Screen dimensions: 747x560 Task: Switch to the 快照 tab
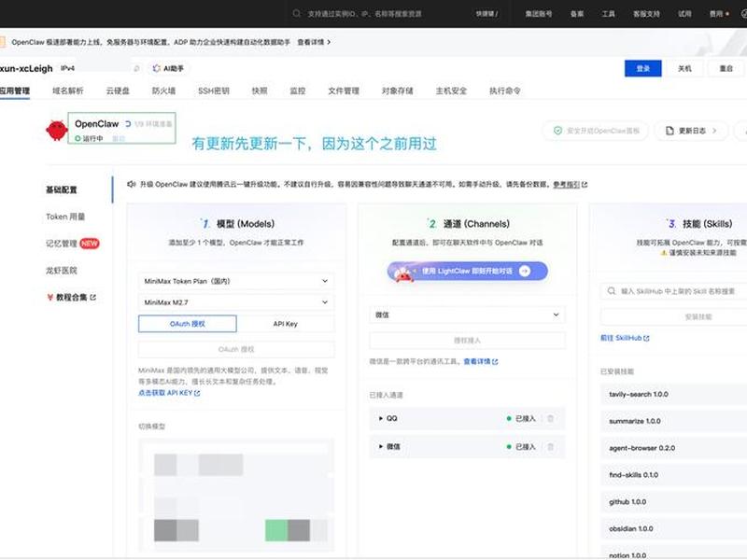click(x=260, y=91)
